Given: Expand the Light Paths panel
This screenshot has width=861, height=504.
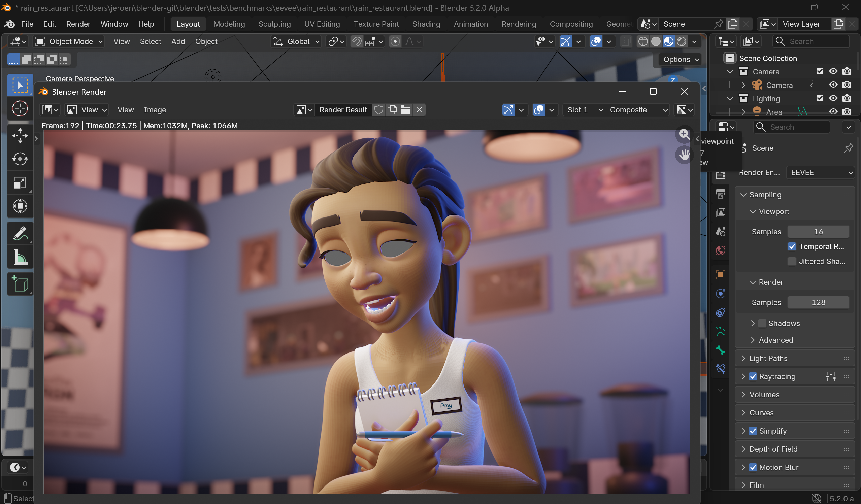Looking at the screenshot, I should [768, 358].
